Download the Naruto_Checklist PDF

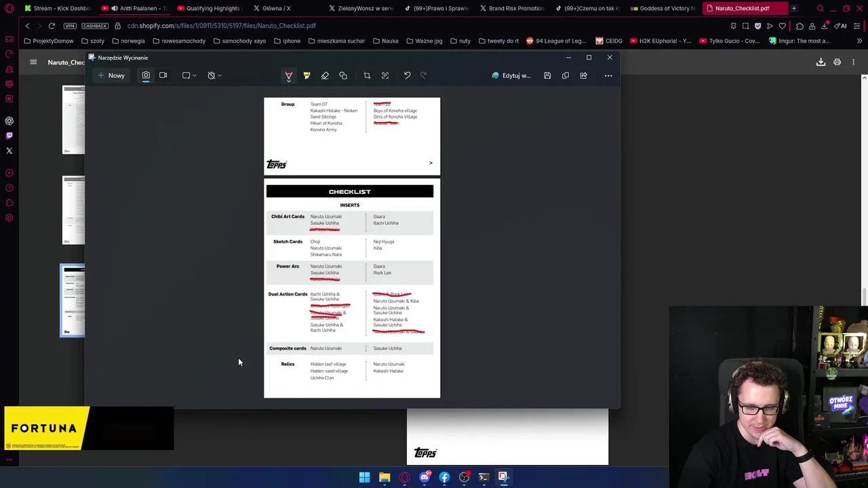[821, 62]
